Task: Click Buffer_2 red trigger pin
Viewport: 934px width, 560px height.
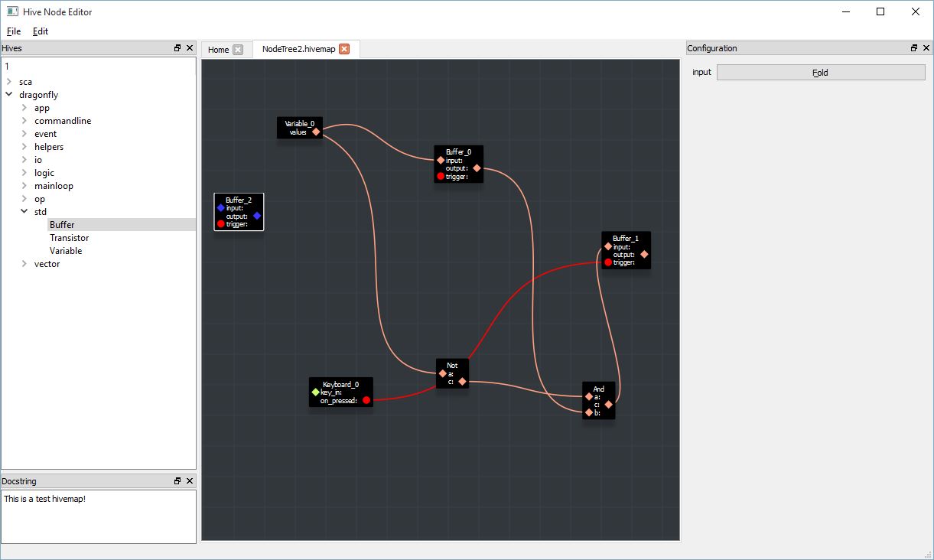Action: [221, 224]
